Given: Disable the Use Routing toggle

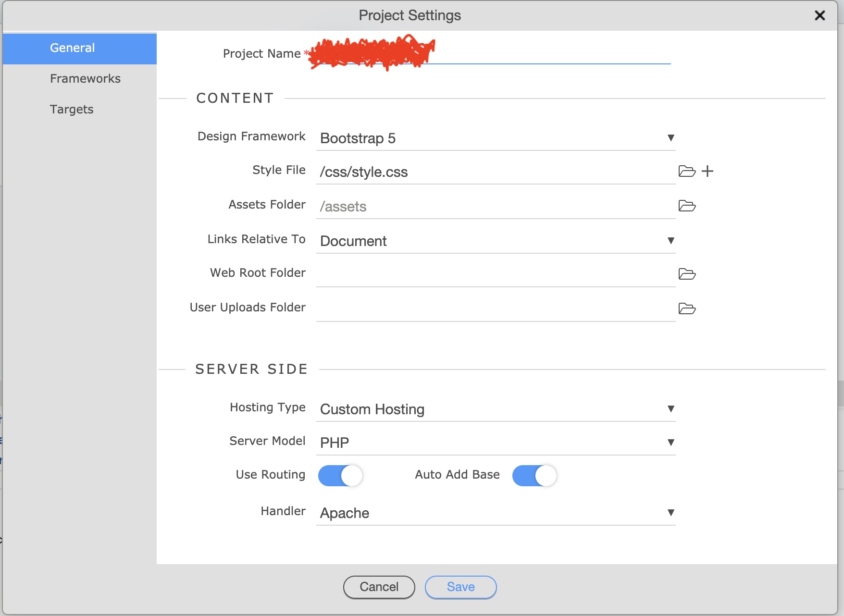Looking at the screenshot, I should pos(340,476).
